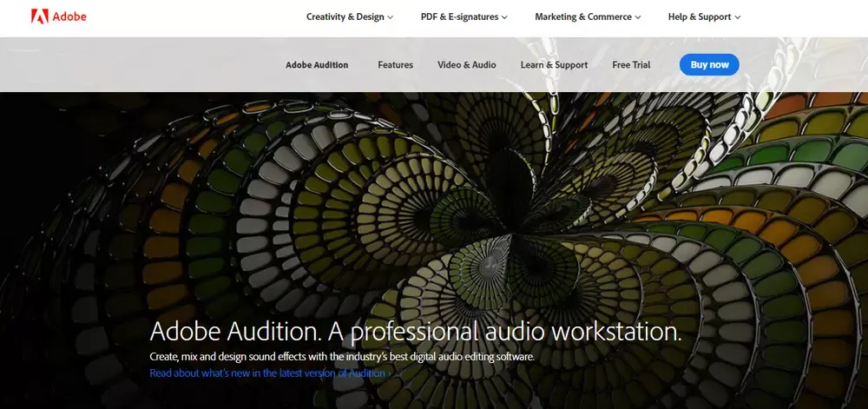The width and height of the screenshot is (868, 409).
Task: Open the Help & Support menu
Action: click(x=700, y=16)
